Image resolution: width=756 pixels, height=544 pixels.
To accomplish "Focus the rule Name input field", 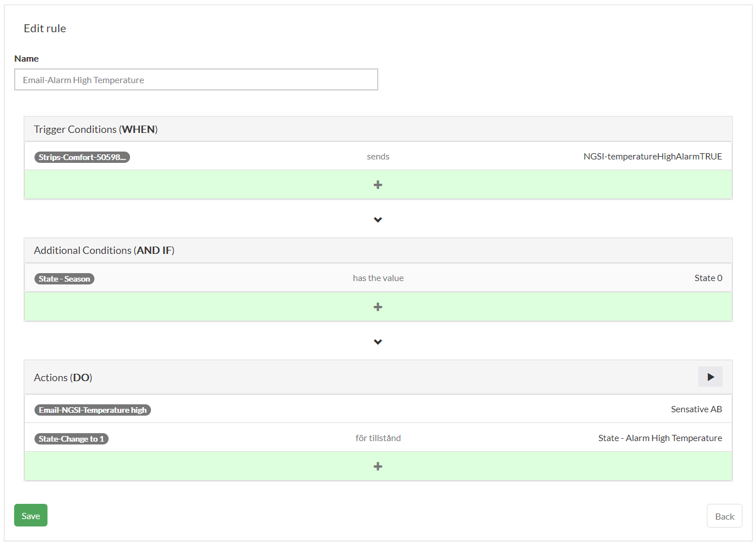I will (x=196, y=80).
